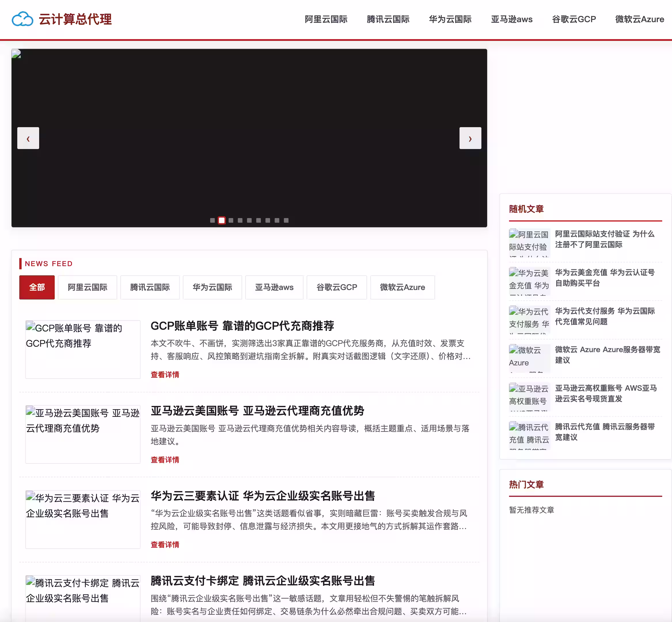672x622 pixels.
Task: Open 微软云Azure in top navigation
Action: (x=639, y=19)
